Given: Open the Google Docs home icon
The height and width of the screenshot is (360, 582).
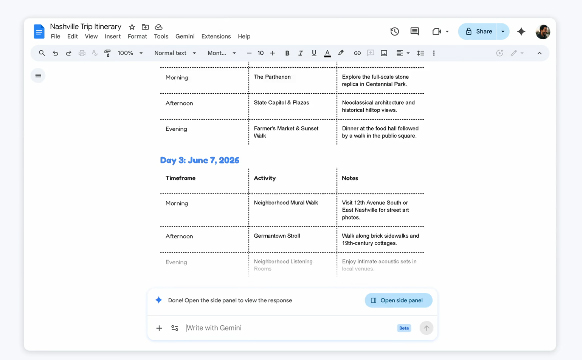Looking at the screenshot, I should pyautogui.click(x=39, y=32).
